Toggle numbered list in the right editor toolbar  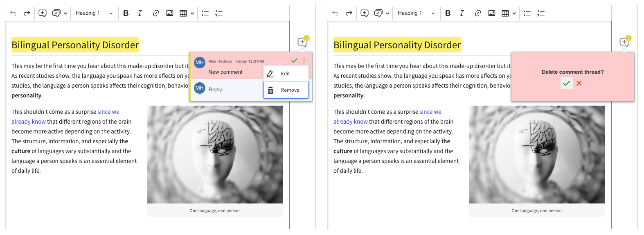point(541,13)
